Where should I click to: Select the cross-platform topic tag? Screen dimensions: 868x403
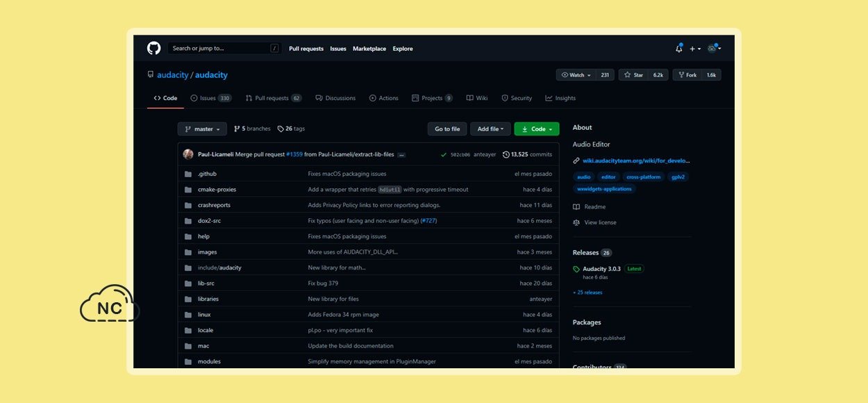coord(643,177)
